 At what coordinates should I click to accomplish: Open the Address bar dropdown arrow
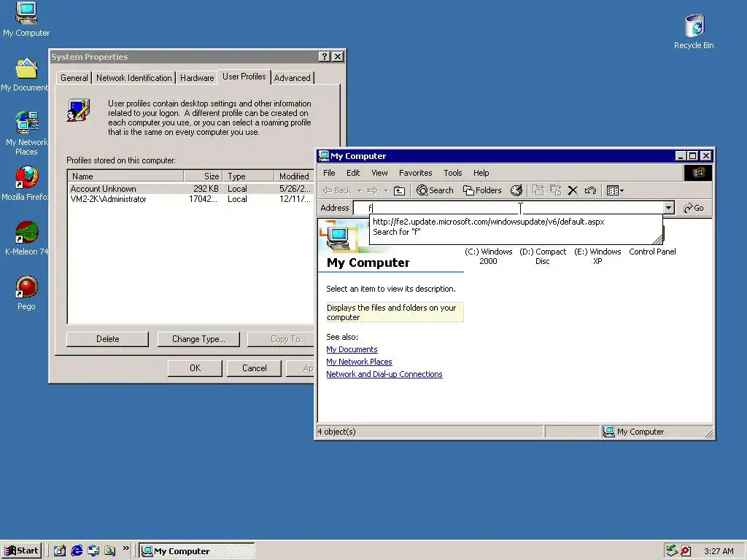[x=668, y=208]
